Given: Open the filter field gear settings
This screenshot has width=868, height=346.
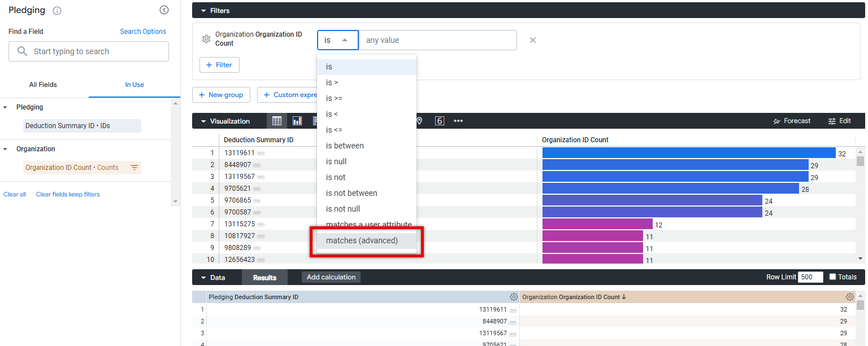Looking at the screenshot, I should [x=206, y=39].
